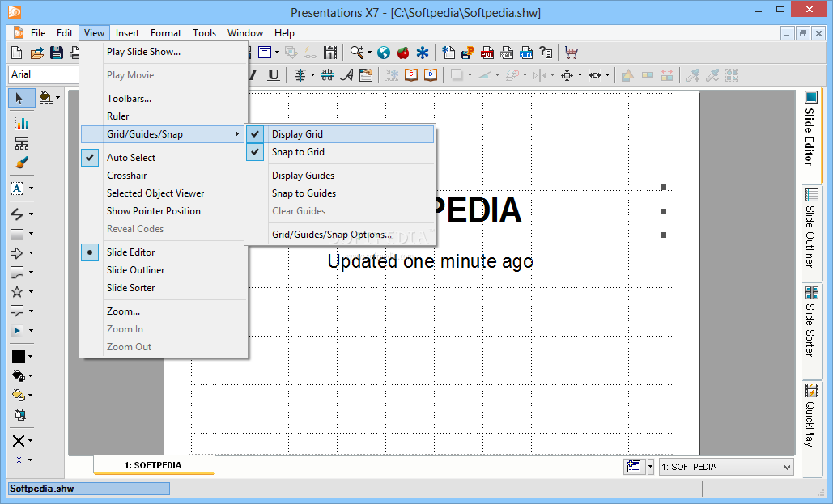Expand the zoom magnifier dropdown arrow
Viewport: 833px width, 504px height.
[x=369, y=53]
